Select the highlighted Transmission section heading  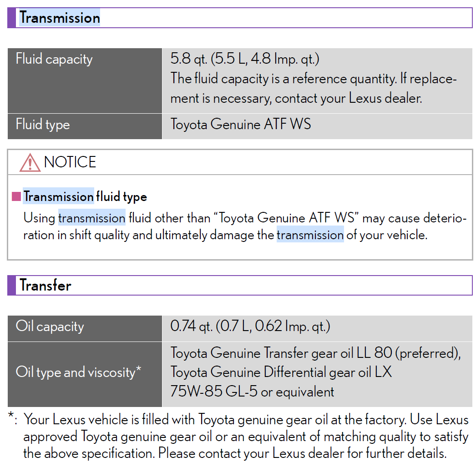point(60,18)
